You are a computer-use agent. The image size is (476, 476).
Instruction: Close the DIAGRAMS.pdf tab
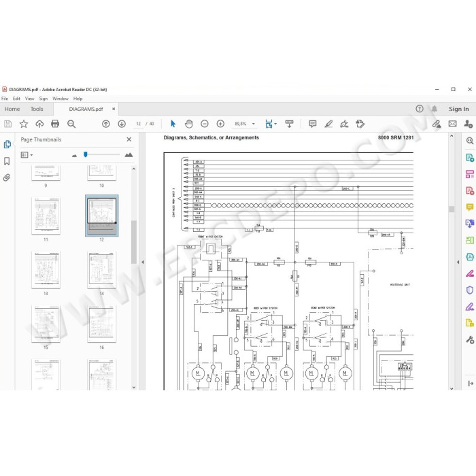click(114, 109)
